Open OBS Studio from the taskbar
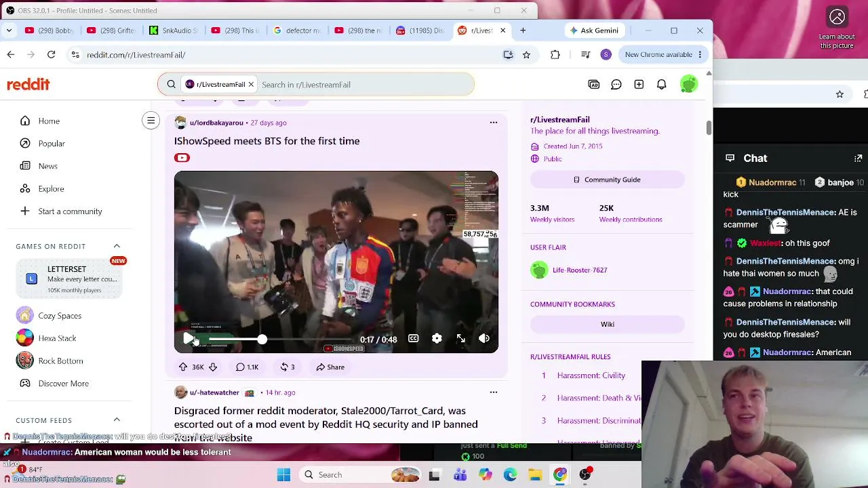 585,475
